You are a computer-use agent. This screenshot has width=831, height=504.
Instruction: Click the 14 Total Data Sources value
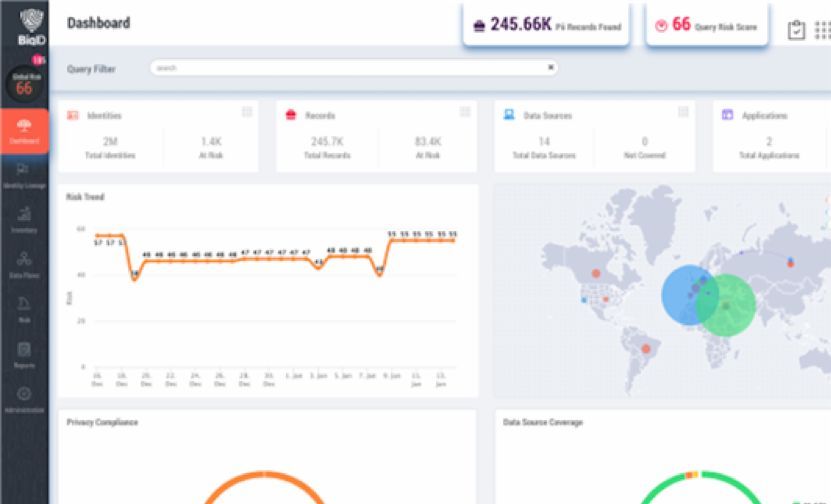point(544,142)
